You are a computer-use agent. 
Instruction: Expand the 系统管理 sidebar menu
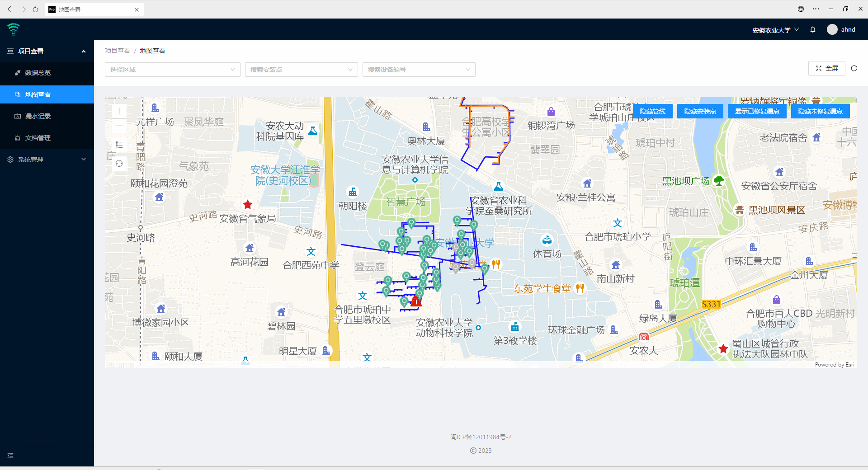coord(47,160)
